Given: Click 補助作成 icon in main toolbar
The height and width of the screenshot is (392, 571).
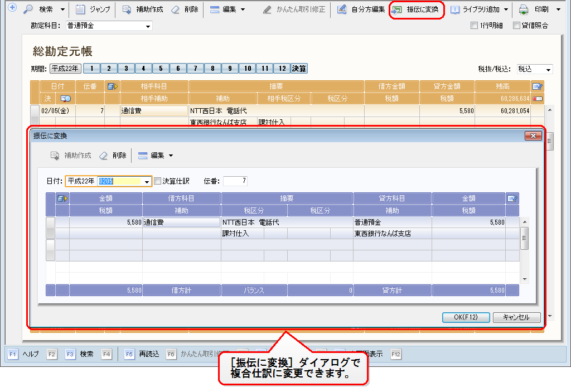Looking at the screenshot, I should (x=127, y=9).
